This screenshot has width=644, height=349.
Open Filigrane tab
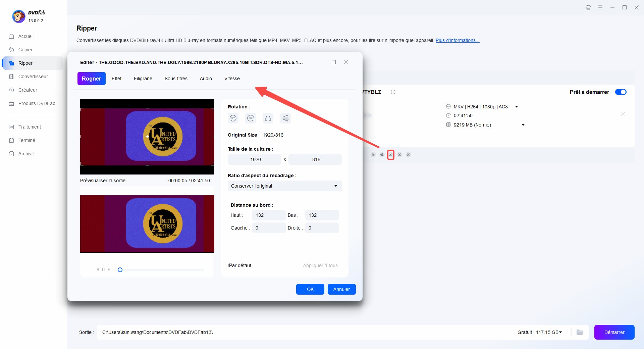(x=143, y=79)
